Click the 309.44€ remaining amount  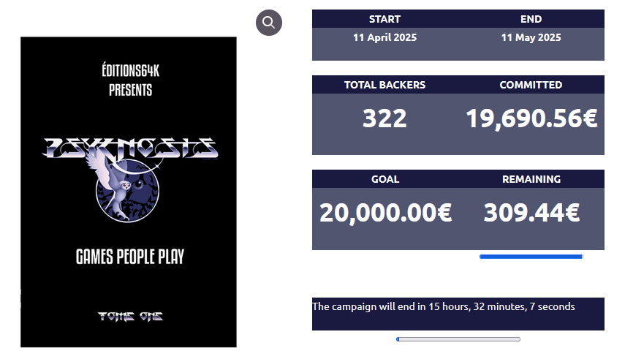[x=531, y=213]
